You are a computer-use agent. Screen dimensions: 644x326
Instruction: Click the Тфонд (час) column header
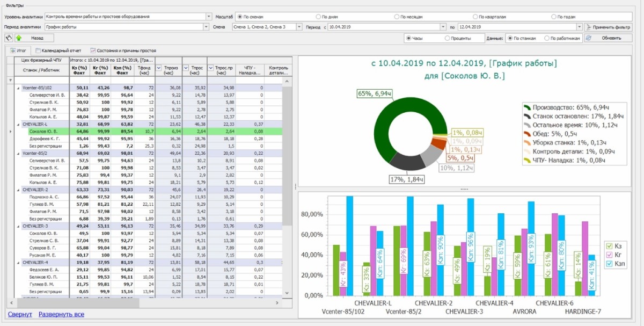pyautogui.click(x=145, y=70)
